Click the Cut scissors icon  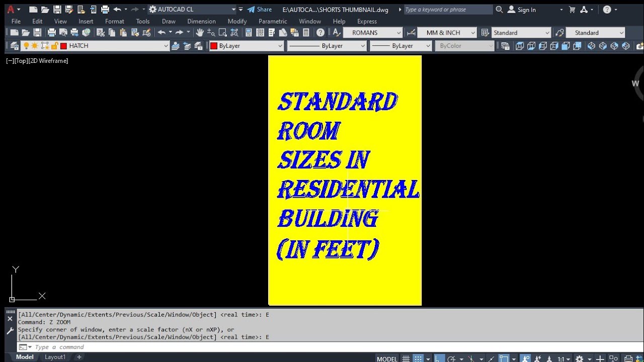(x=101, y=33)
